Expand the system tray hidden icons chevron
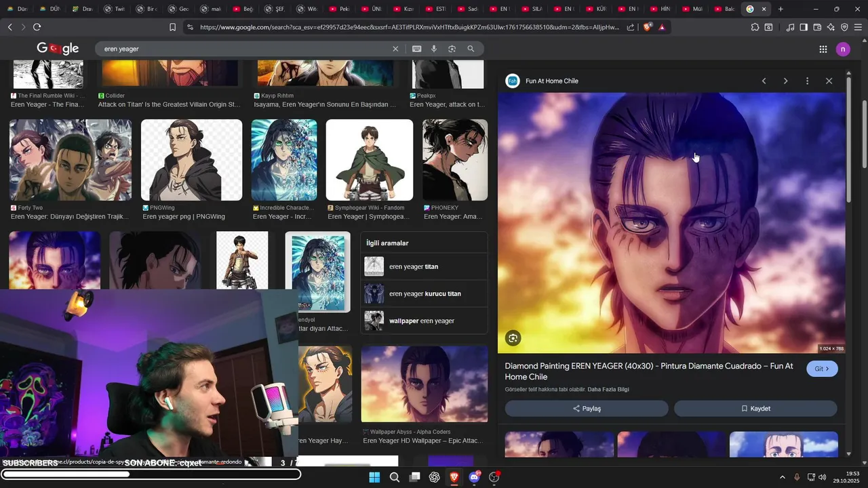The image size is (868, 488). pyautogui.click(x=782, y=477)
